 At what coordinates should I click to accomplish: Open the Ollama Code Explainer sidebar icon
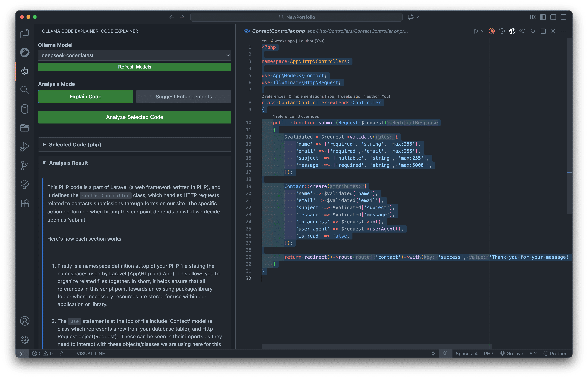[25, 71]
